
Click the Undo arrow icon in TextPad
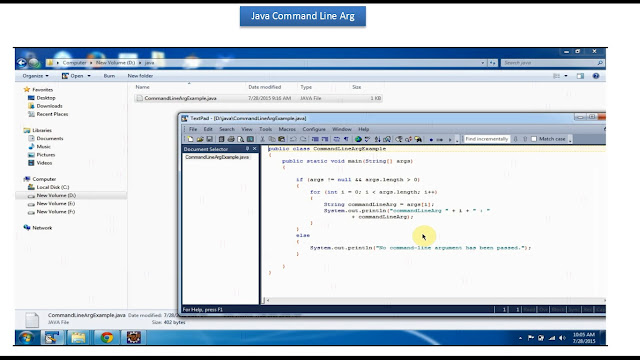coord(293,139)
